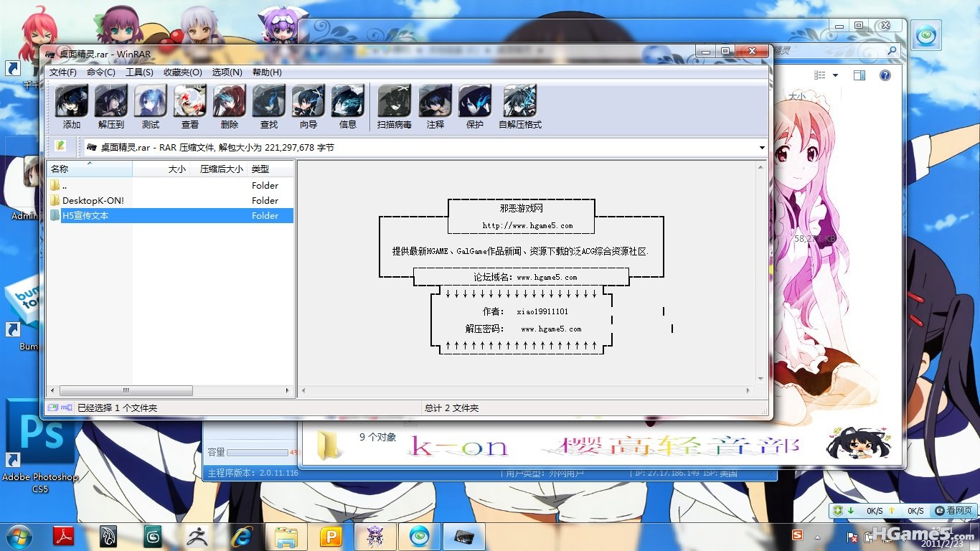Select the H5宣传文本 folder

pyautogui.click(x=171, y=215)
